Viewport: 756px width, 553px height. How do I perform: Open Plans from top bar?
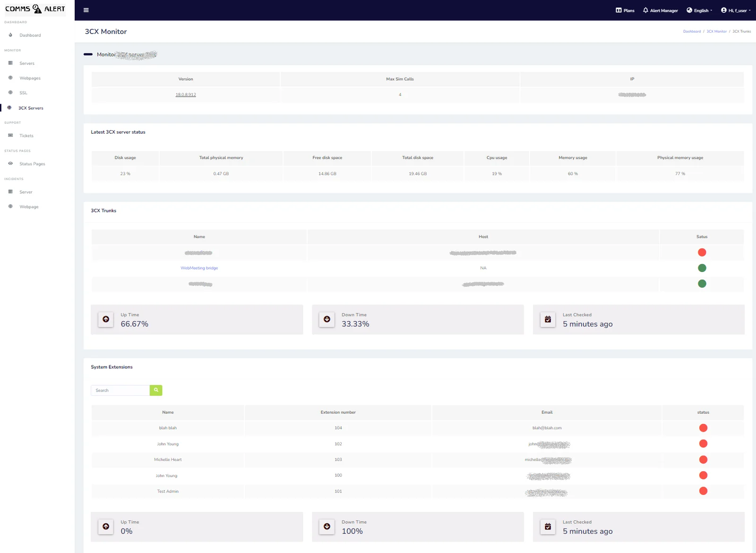pos(625,10)
